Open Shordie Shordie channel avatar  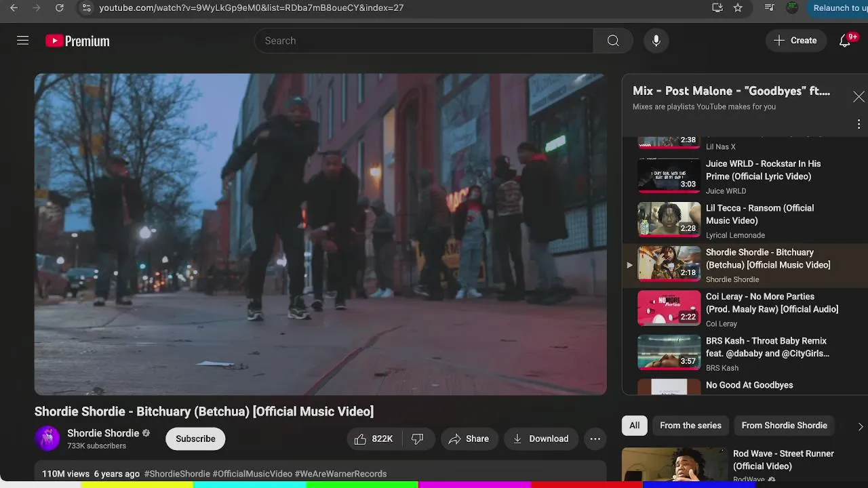[x=47, y=439]
